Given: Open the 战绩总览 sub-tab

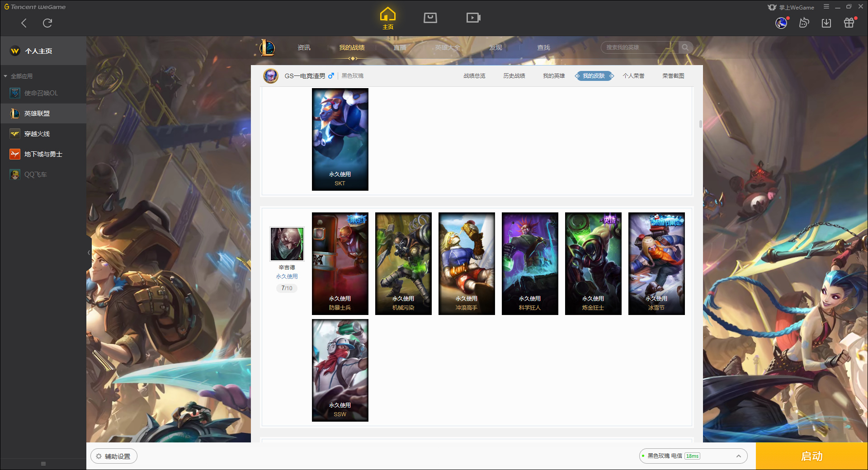Looking at the screenshot, I should click(x=474, y=76).
